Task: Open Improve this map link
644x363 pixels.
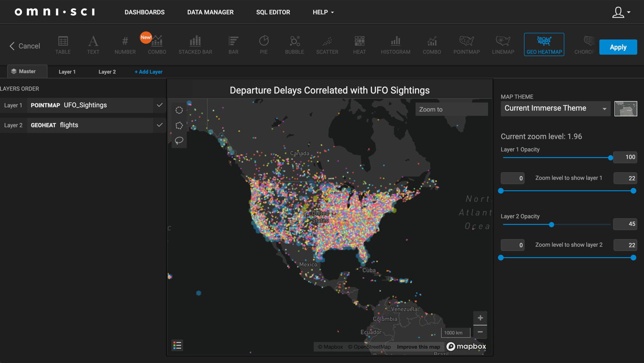Action: tap(418, 347)
